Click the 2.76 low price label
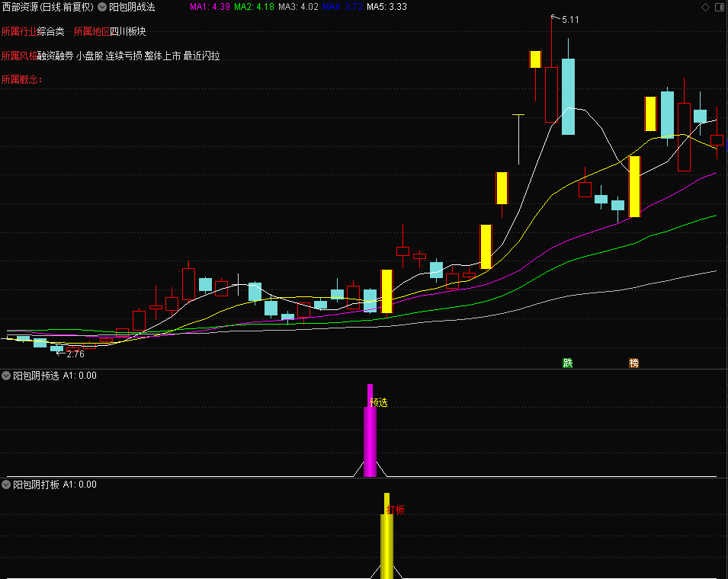The image size is (728, 579). pos(75,354)
